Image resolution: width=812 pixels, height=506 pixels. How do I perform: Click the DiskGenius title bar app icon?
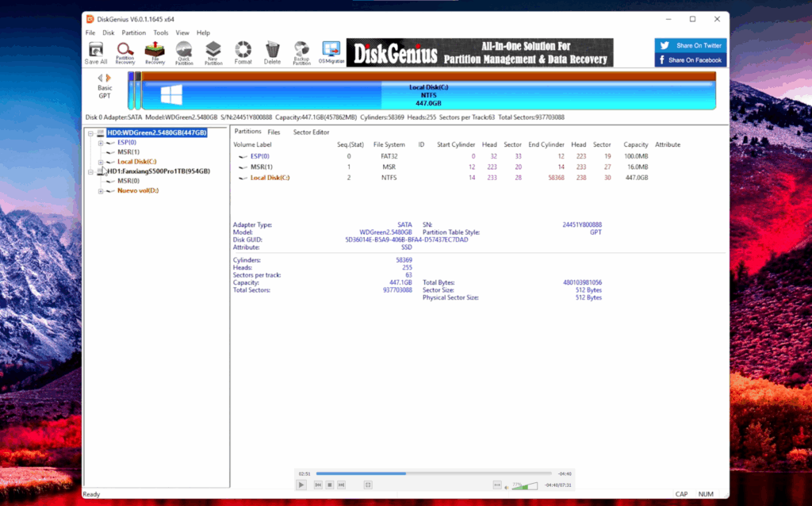pos(90,19)
